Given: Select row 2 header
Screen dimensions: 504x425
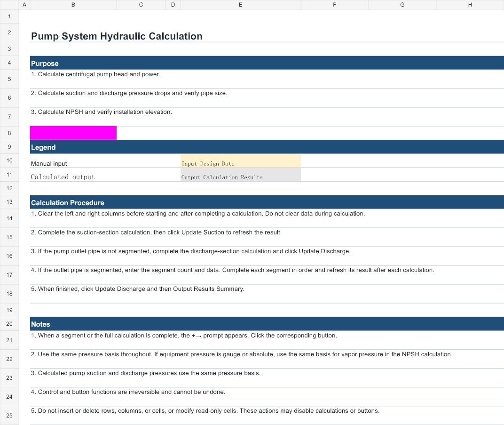Looking at the screenshot, I should click(9, 32).
